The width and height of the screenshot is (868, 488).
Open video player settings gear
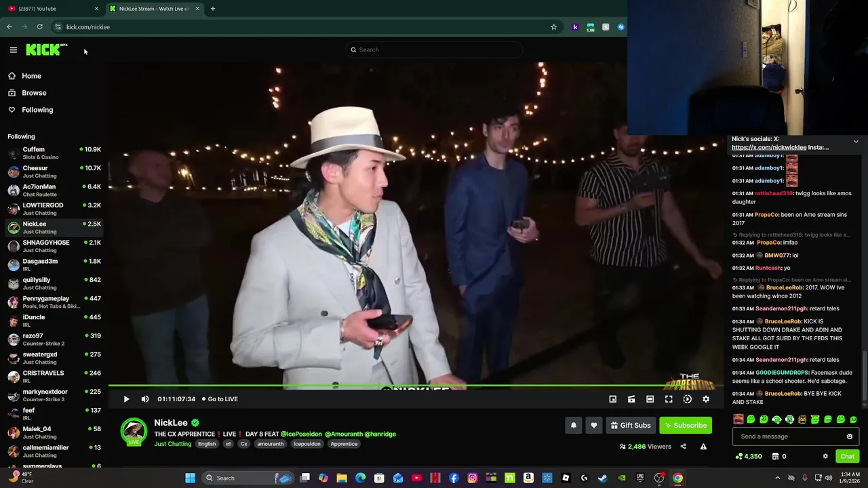pos(706,399)
